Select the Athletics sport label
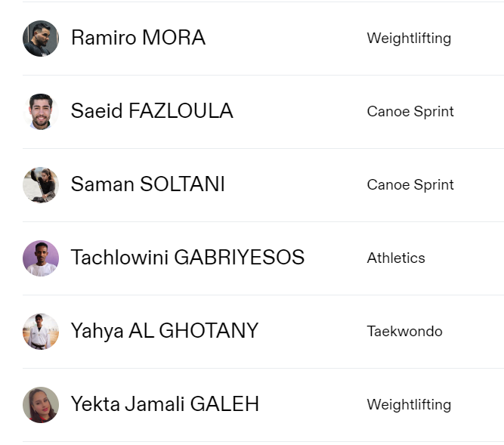 [396, 258]
